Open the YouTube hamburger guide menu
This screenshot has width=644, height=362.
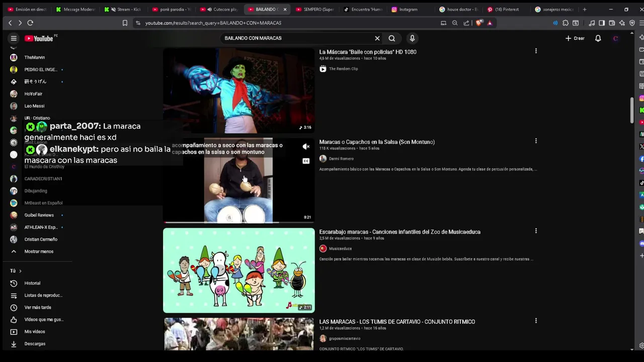[x=14, y=38]
